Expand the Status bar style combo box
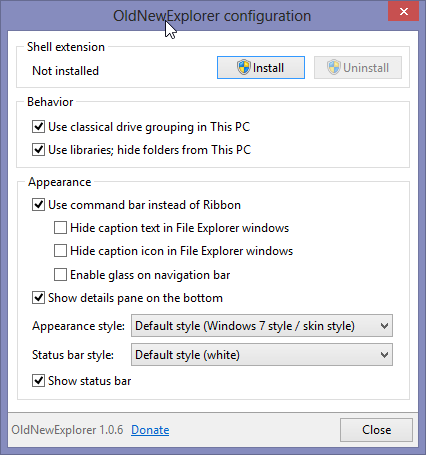 [262, 355]
